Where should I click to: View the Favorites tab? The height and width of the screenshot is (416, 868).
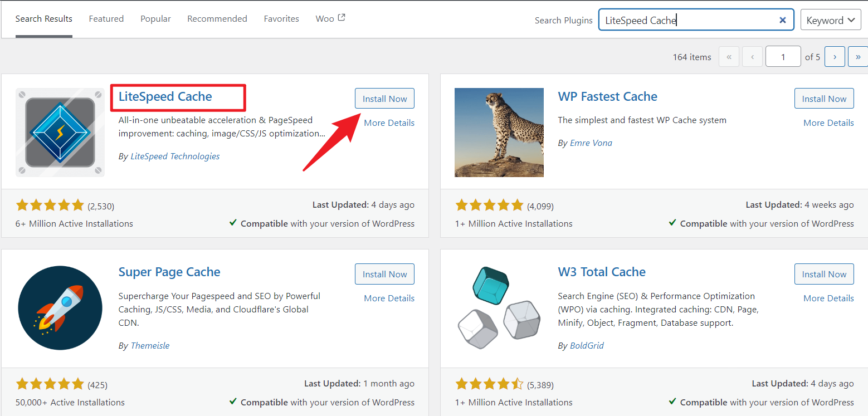pos(281,18)
